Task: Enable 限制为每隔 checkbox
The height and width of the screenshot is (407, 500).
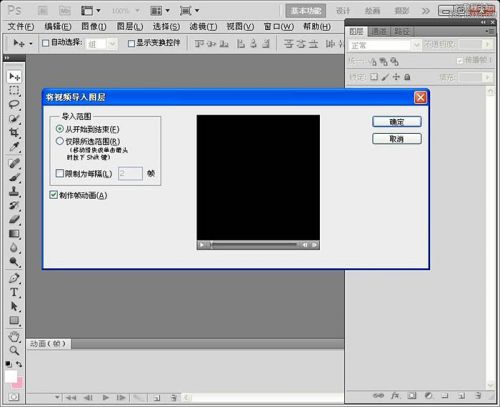Action: 60,173
